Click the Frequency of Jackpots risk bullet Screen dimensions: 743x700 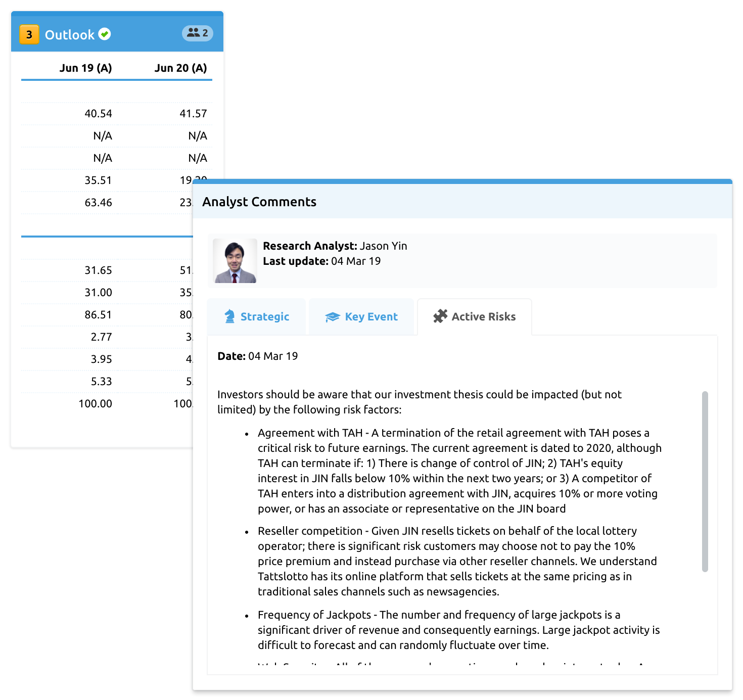tap(459, 630)
